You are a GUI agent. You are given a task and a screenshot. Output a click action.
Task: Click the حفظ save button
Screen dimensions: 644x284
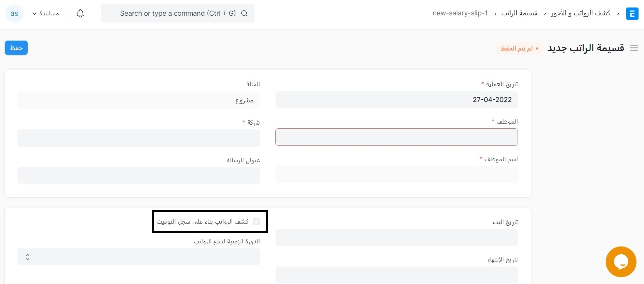(x=16, y=48)
